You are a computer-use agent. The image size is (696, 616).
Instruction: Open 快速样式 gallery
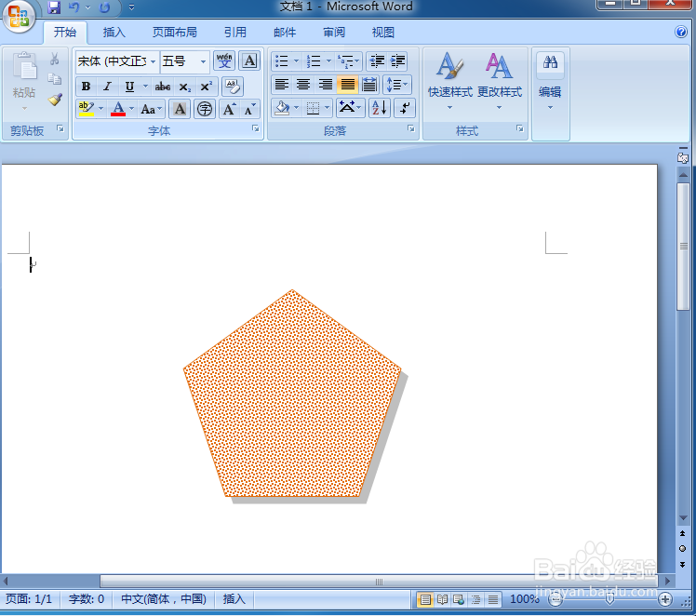click(x=449, y=81)
